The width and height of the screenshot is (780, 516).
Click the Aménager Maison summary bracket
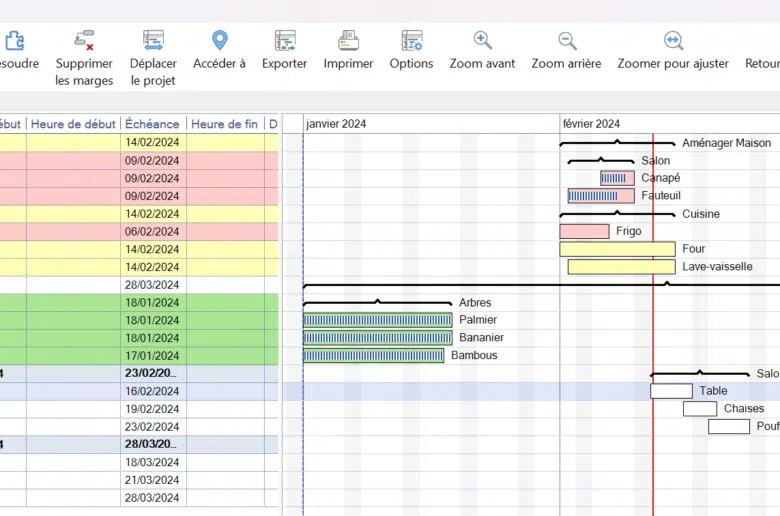pos(617,143)
